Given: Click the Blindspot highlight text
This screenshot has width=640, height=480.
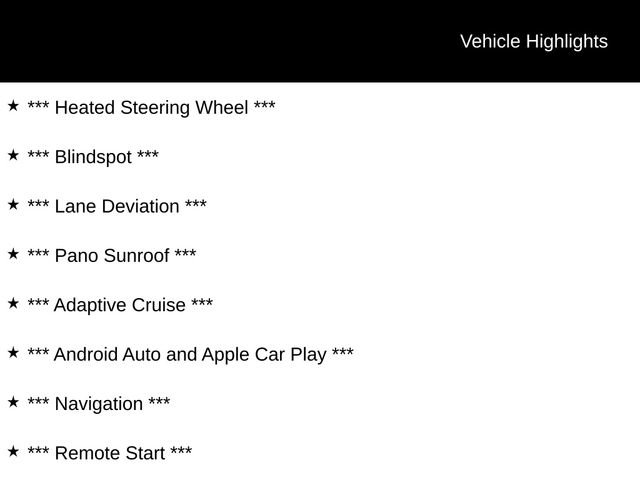Looking at the screenshot, I should [x=93, y=157].
